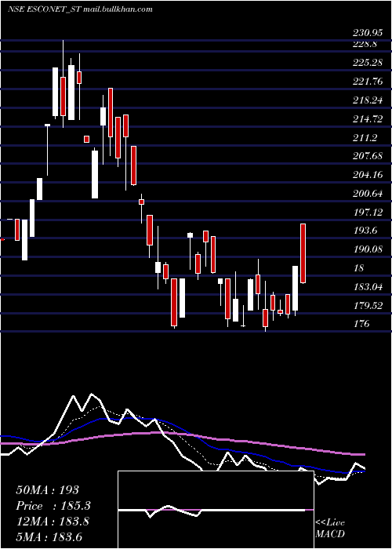
Task: Click the 211.2 price axis label
Action: pyautogui.click(x=365, y=138)
